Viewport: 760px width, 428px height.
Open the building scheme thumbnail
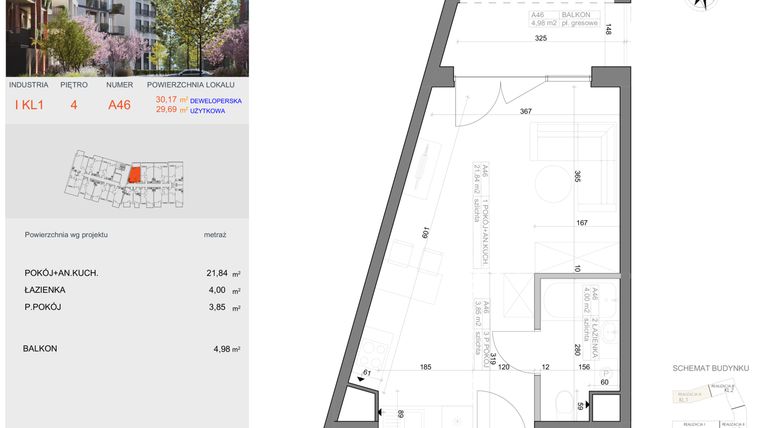coord(711,403)
